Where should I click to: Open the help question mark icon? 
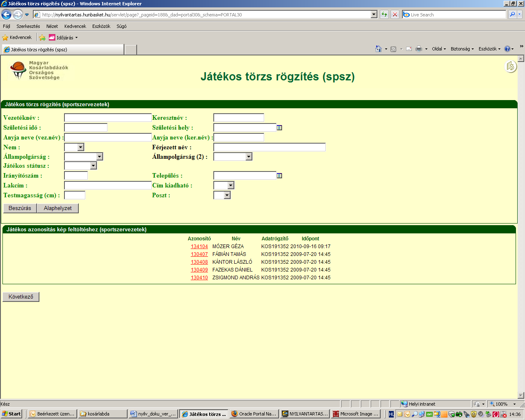(507, 49)
